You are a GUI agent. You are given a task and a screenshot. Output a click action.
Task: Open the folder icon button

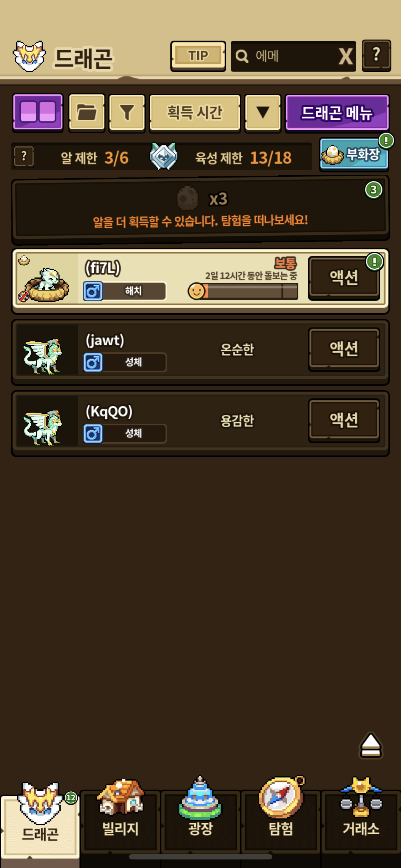(87, 113)
